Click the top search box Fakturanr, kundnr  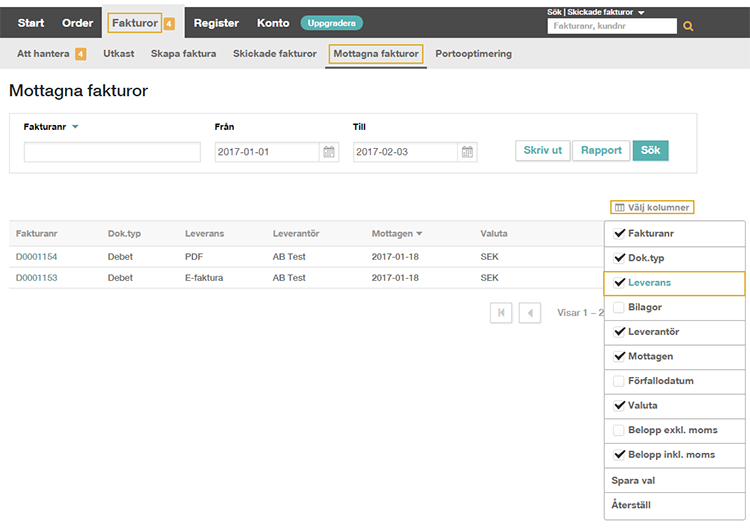coord(612,26)
